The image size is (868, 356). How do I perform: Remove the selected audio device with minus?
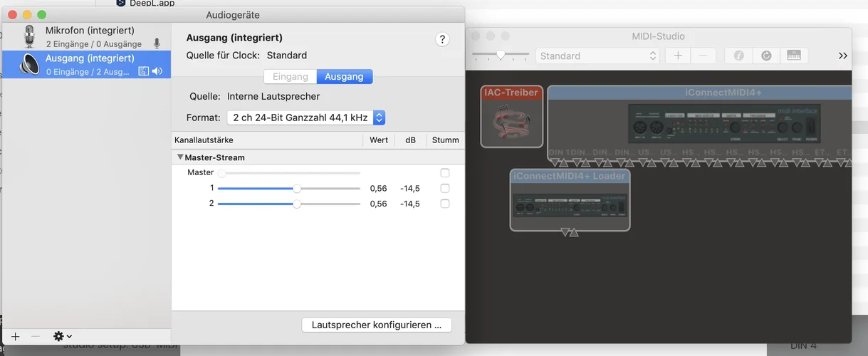click(35, 336)
